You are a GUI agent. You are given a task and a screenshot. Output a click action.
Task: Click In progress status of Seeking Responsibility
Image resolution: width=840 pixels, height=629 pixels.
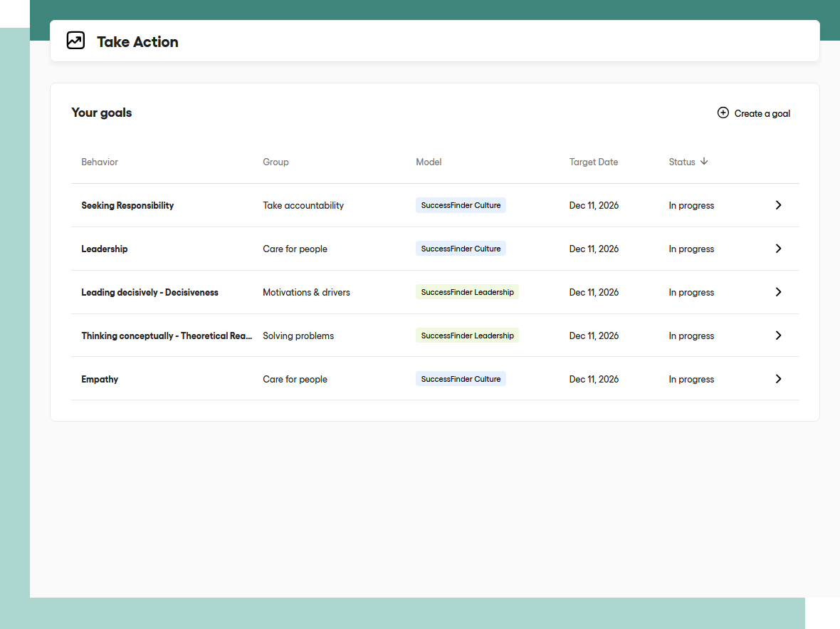[691, 205]
